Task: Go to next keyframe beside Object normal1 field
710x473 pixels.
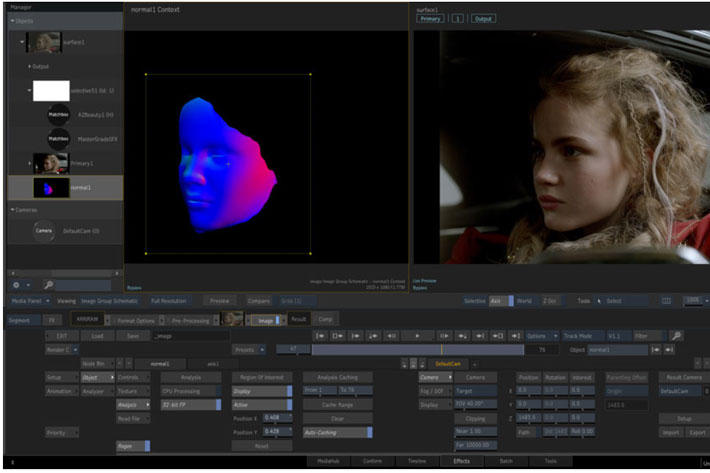Action: coord(669,350)
